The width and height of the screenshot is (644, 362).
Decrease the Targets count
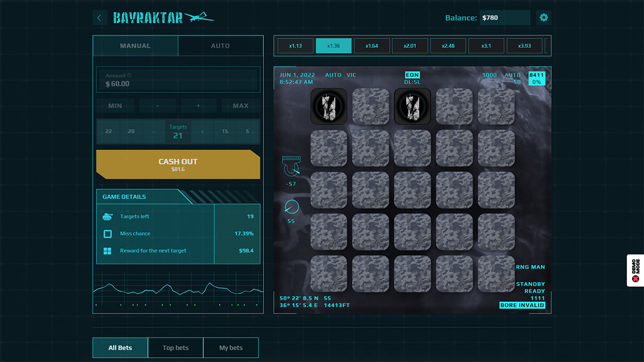(x=153, y=131)
